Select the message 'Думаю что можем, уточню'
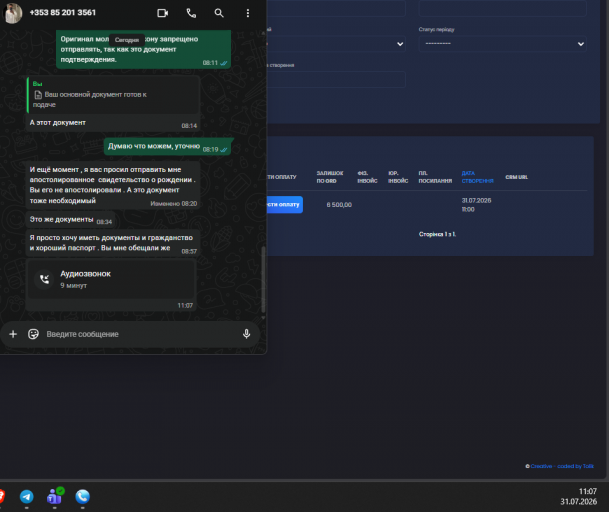This screenshot has height=512, width=609. [167, 146]
